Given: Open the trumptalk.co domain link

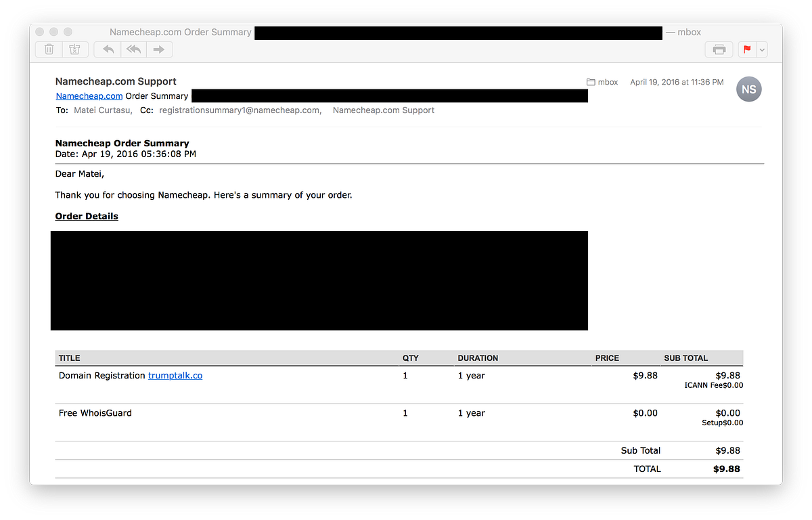Looking at the screenshot, I should 175,375.
